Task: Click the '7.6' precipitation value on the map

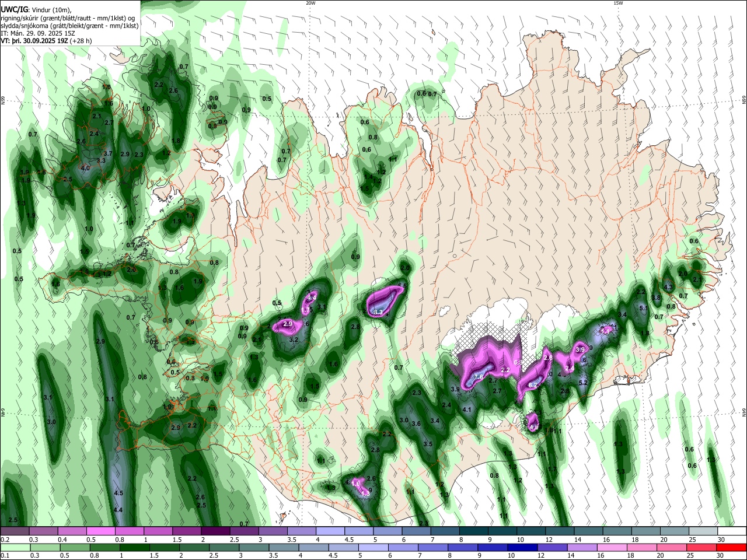Action: pyautogui.click(x=477, y=377)
